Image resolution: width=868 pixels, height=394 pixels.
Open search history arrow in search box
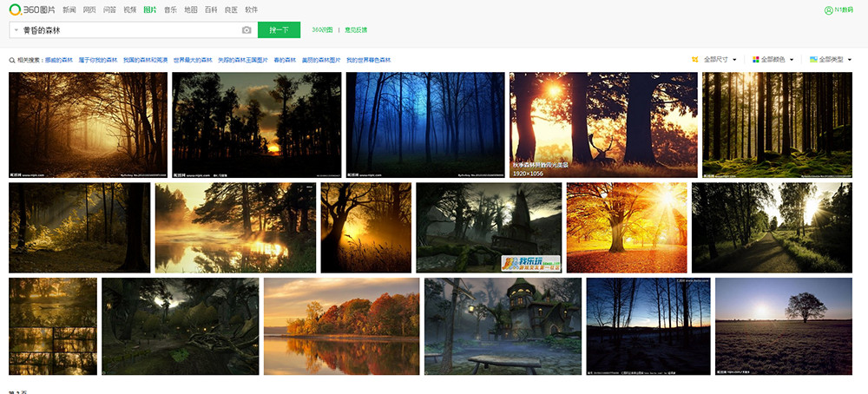coord(16,30)
